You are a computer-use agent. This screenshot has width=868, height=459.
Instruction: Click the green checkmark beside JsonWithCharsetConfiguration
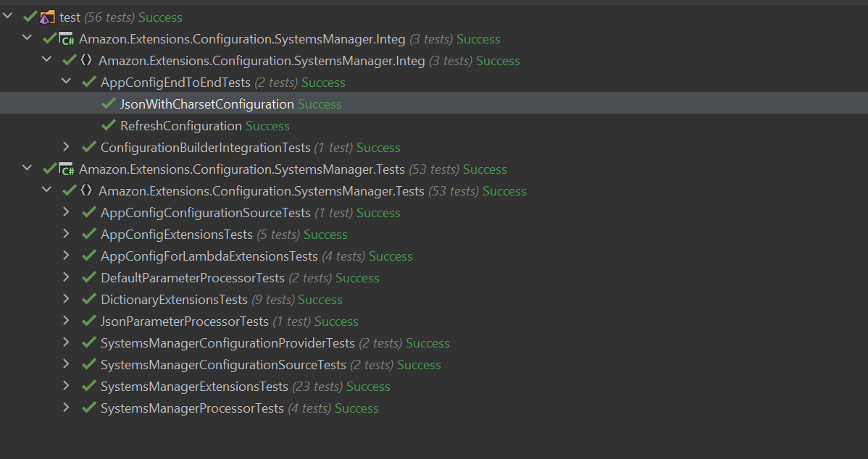(x=109, y=104)
